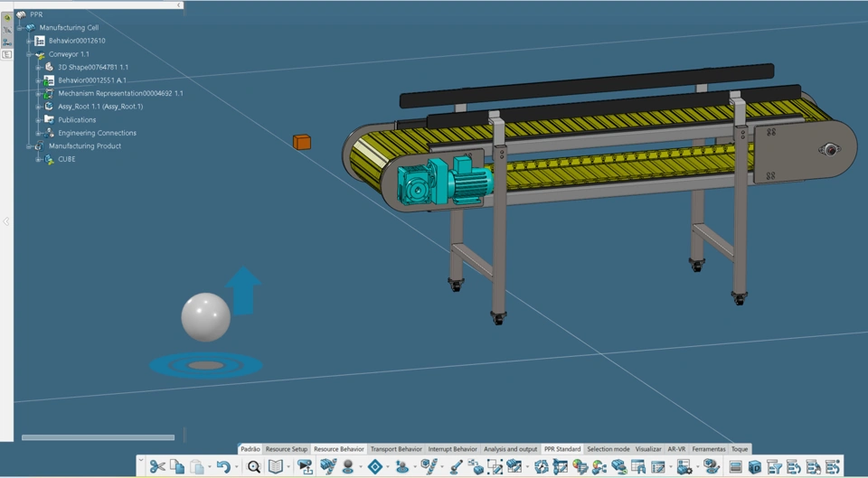Click the blue diamond icon in toolbar

click(x=374, y=466)
